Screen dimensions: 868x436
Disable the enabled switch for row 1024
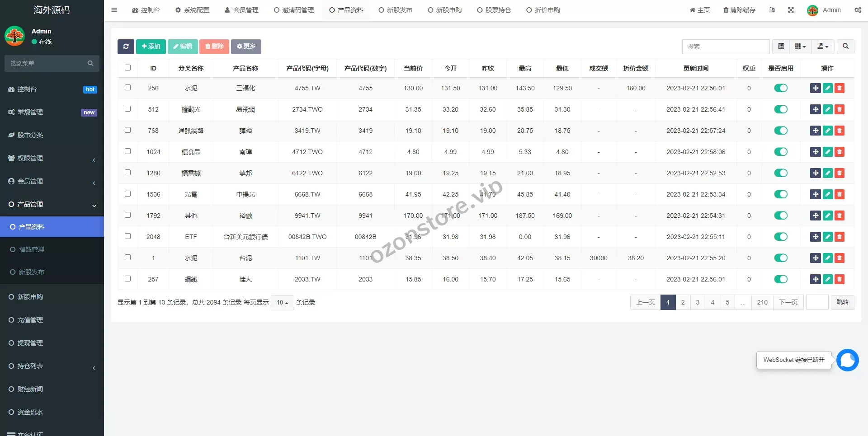780,152
